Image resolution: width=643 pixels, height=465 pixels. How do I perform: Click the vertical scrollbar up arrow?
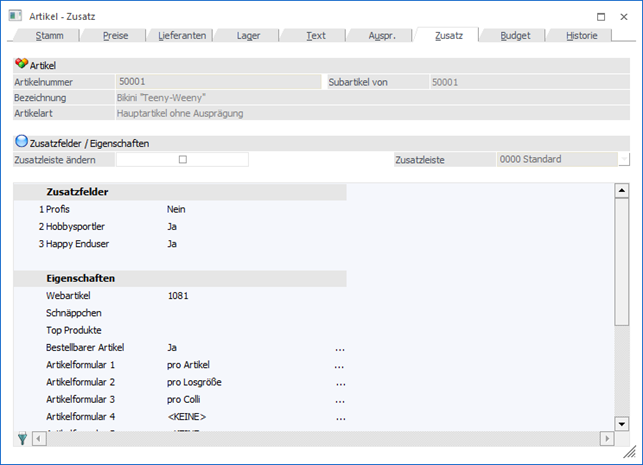coord(620,191)
